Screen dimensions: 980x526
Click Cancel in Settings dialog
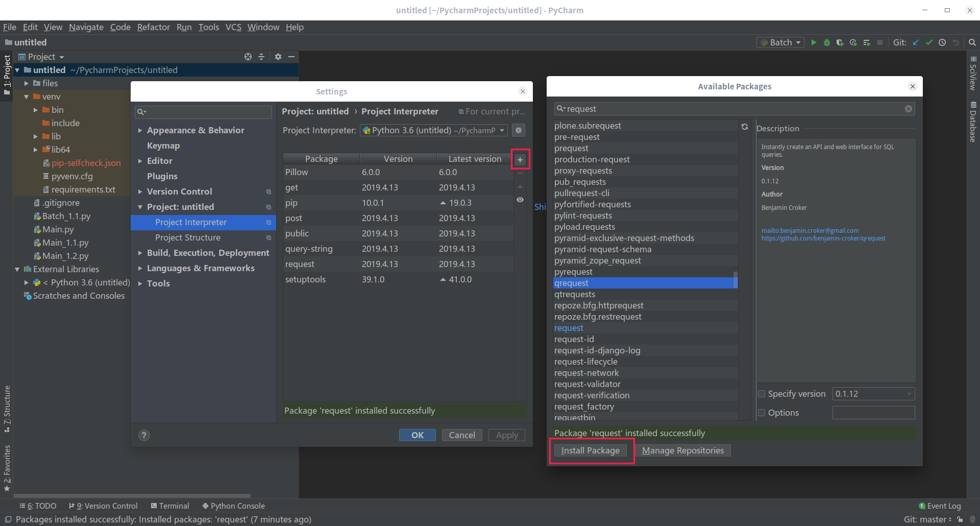[462, 435]
